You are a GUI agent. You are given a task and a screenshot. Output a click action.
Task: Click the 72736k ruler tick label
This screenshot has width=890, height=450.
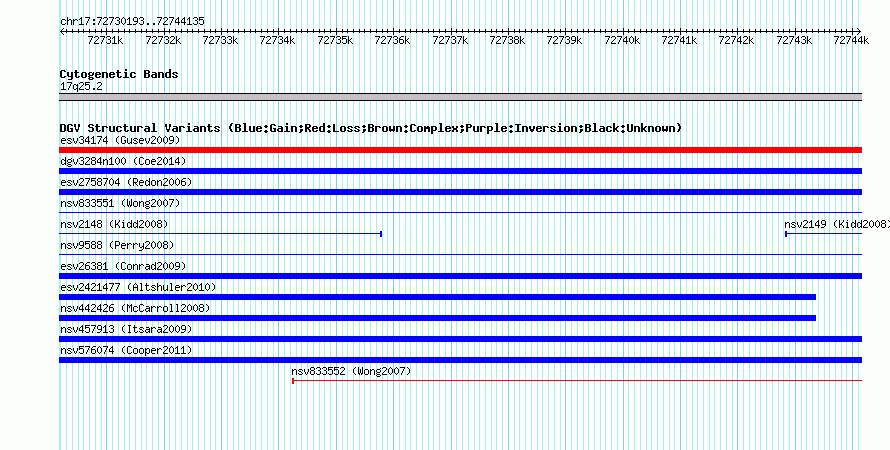(x=393, y=40)
